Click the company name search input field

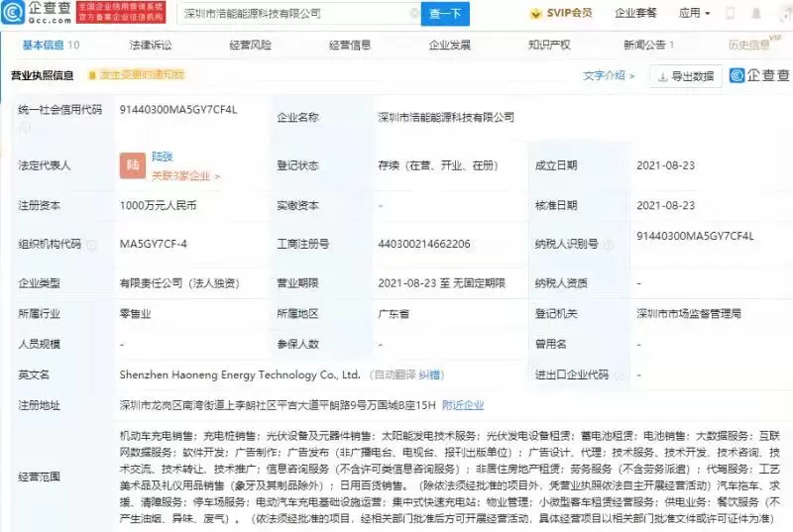[x=285, y=14]
